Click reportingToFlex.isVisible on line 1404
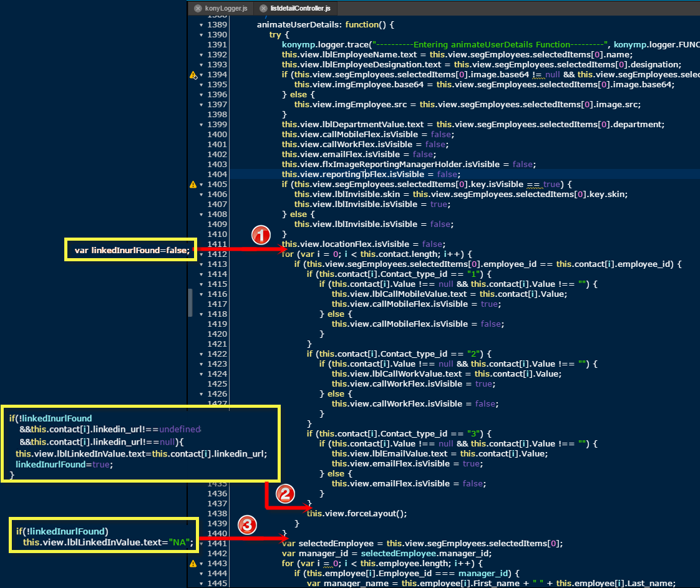 (373, 175)
